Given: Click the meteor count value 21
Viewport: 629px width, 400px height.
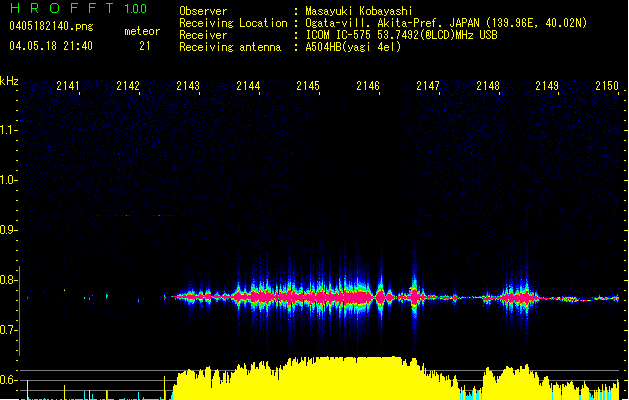Looking at the screenshot, I should [x=145, y=46].
